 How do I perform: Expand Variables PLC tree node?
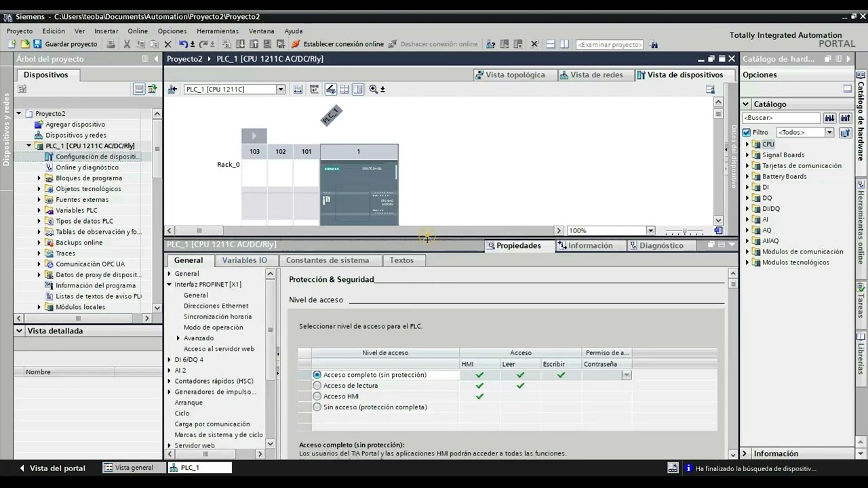click(39, 211)
